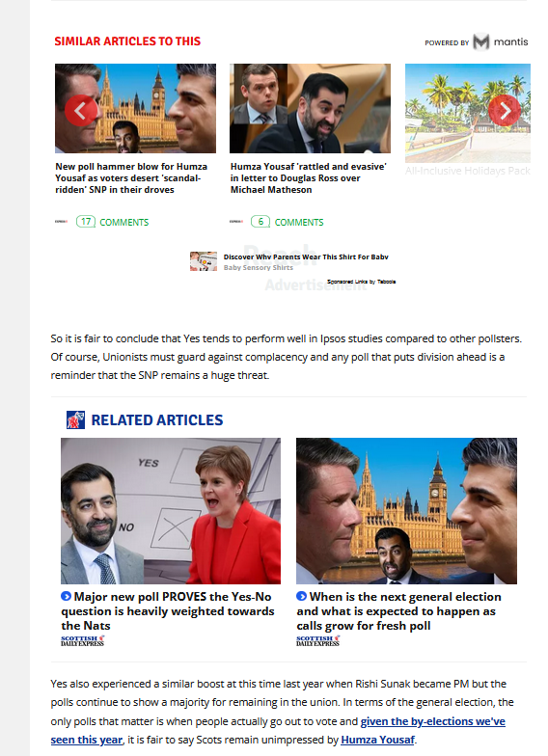Open 'Humza Yousaf rattled and evasive' headline
The width and height of the screenshot is (548, 756).
click(x=309, y=177)
